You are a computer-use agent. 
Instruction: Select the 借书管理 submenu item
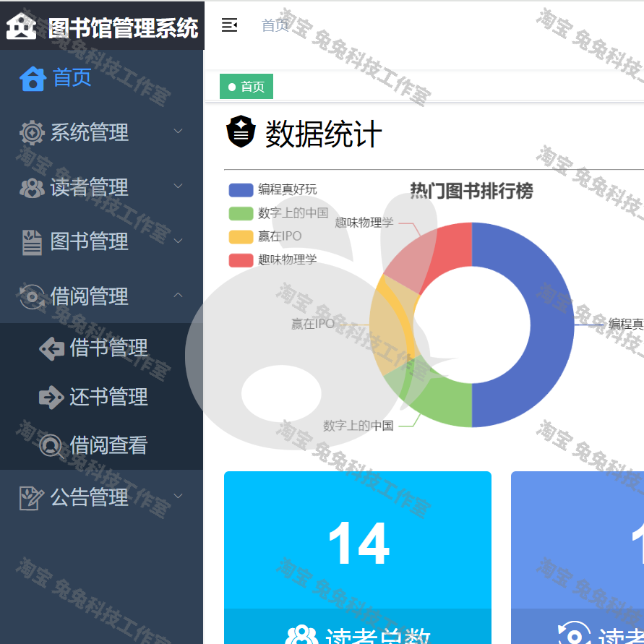[101, 348]
